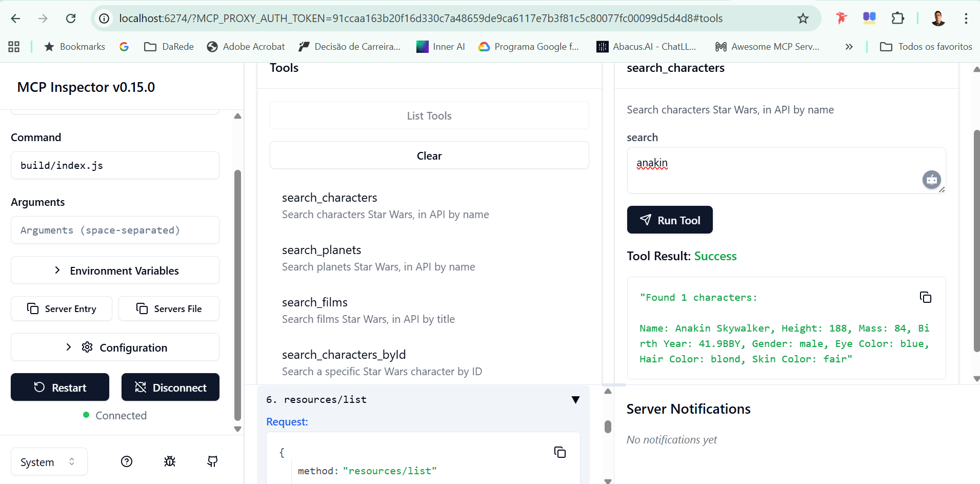Click the browser forward arrow

[43, 18]
